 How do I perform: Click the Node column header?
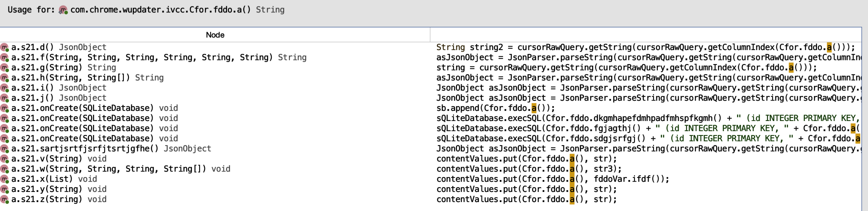click(x=215, y=35)
